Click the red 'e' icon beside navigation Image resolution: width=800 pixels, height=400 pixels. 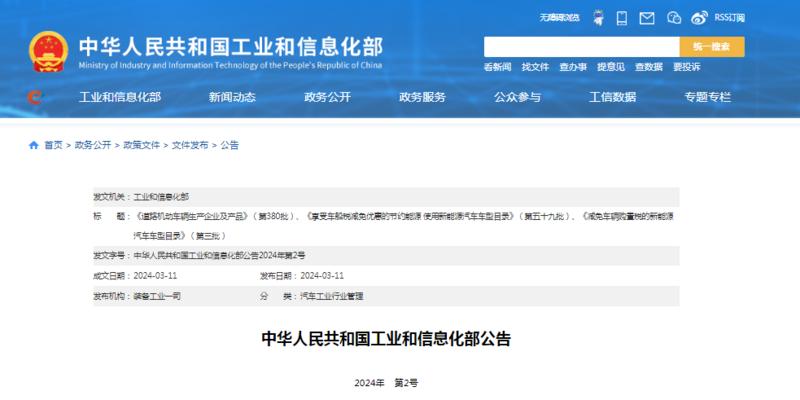[x=34, y=97]
